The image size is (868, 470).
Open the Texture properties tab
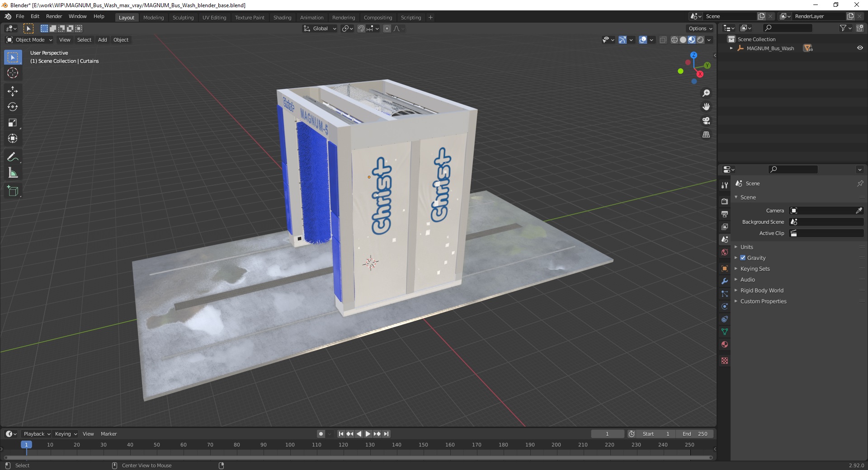coord(725,361)
